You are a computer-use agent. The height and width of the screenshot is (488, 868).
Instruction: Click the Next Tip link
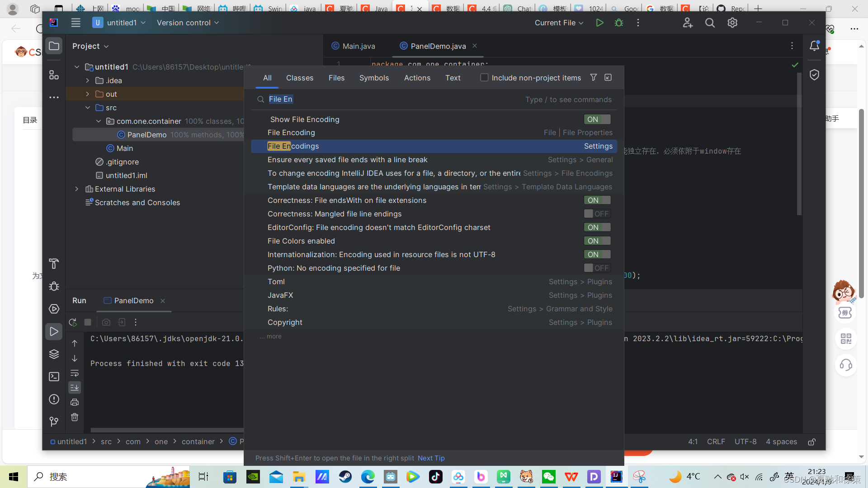431,458
